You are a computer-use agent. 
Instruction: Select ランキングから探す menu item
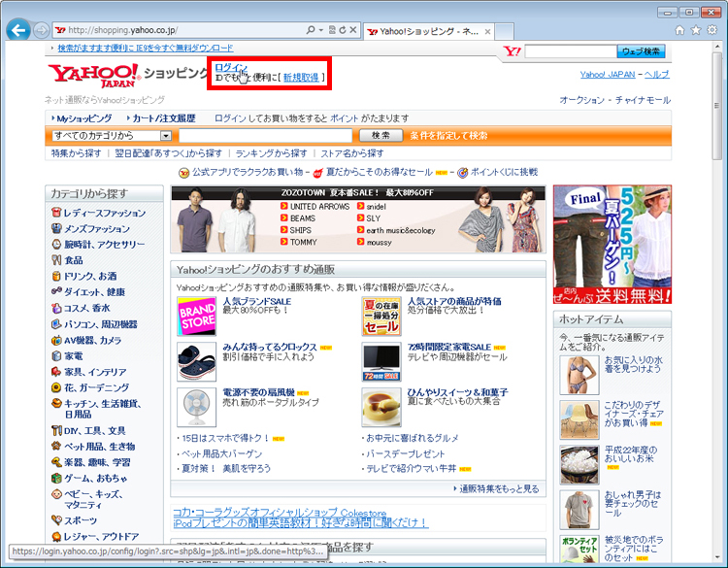[271, 153]
